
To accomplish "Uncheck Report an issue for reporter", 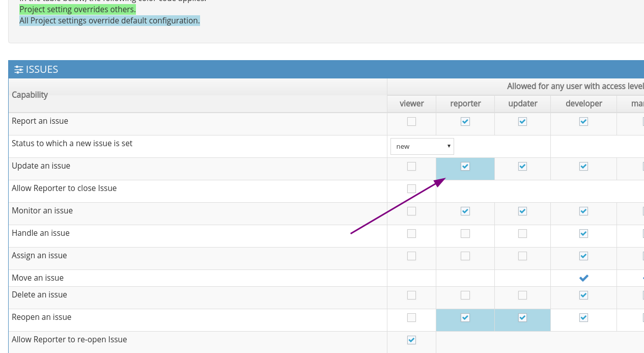I will (465, 122).
